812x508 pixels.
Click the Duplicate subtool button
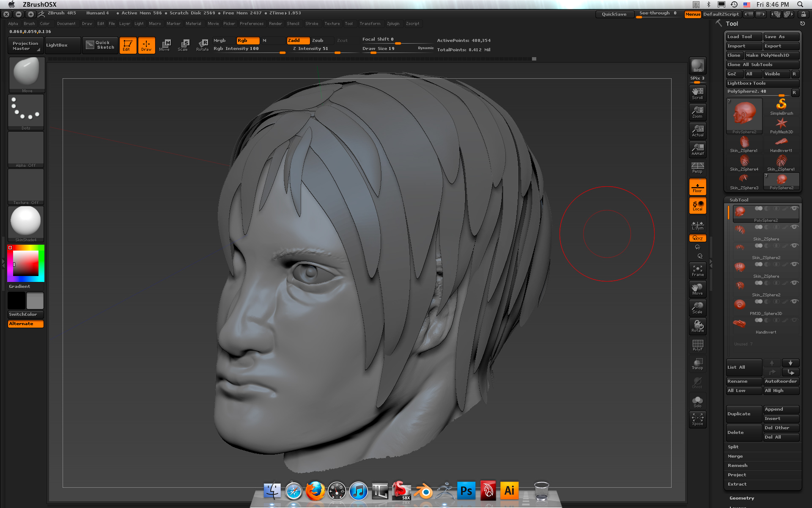(744, 414)
